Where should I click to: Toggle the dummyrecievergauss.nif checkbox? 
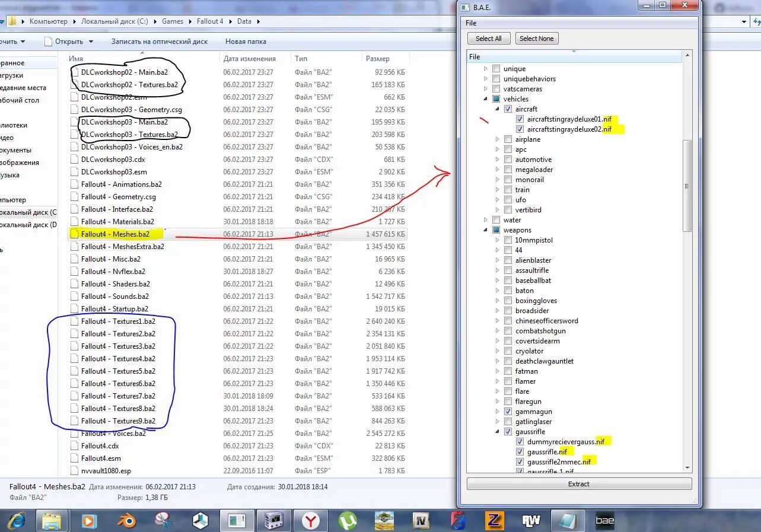click(520, 442)
